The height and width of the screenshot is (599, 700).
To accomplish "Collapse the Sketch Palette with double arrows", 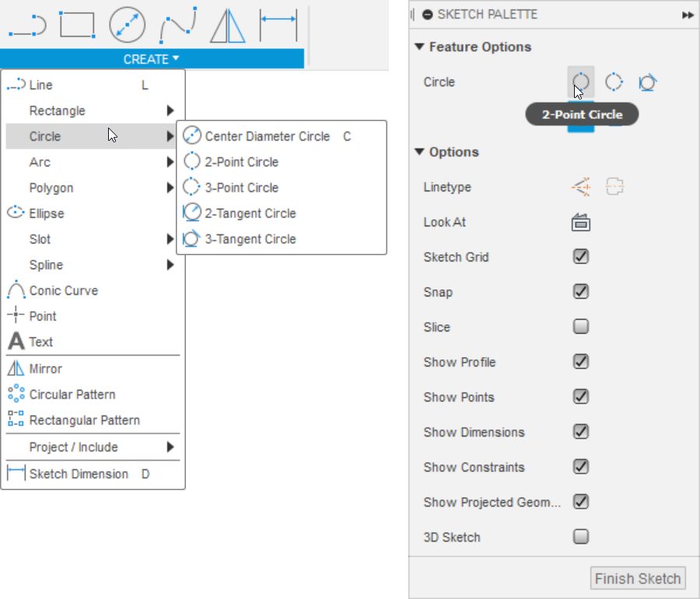I will 688,16.
